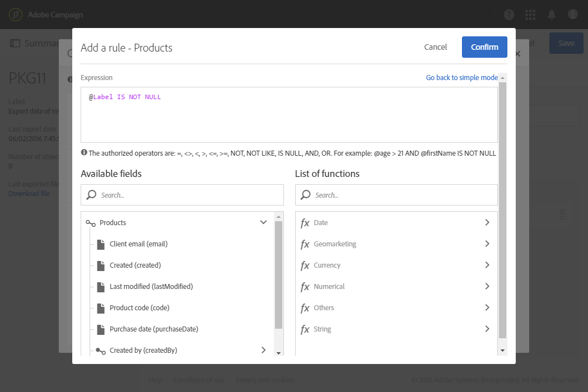Expand the String function category
This screenshot has height=392, width=588.
coord(487,329)
